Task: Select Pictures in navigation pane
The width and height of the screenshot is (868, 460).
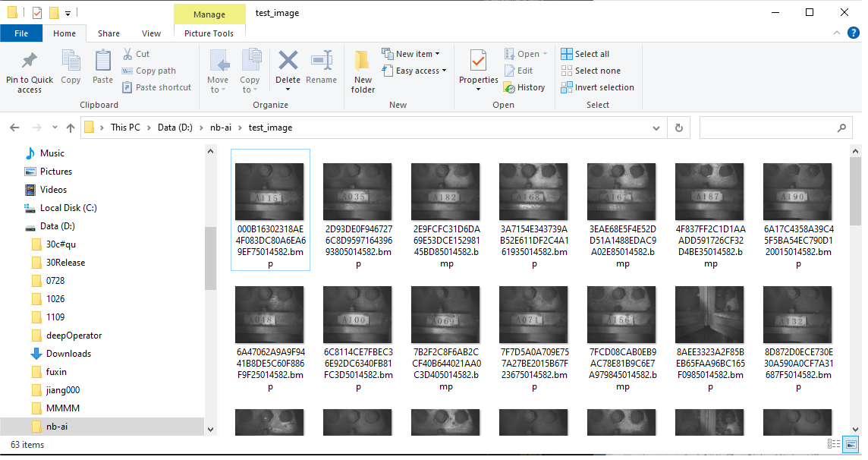Action: click(x=56, y=172)
